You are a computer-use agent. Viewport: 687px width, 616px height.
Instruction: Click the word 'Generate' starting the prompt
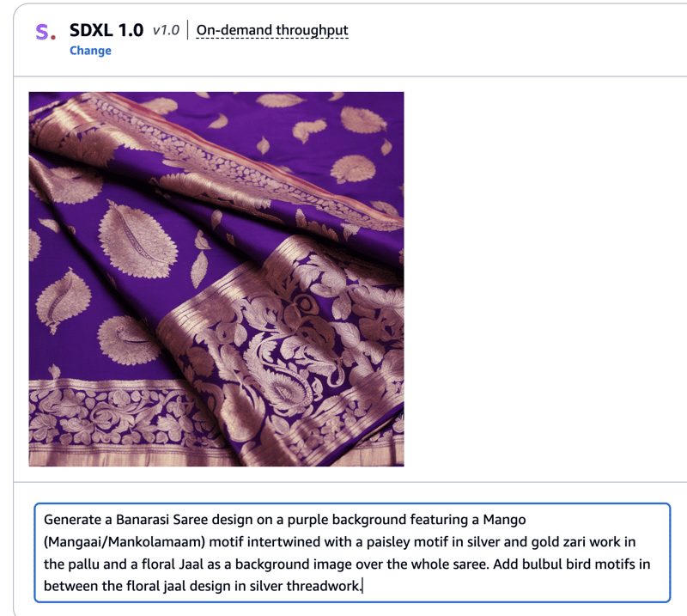pyautogui.click(x=72, y=520)
